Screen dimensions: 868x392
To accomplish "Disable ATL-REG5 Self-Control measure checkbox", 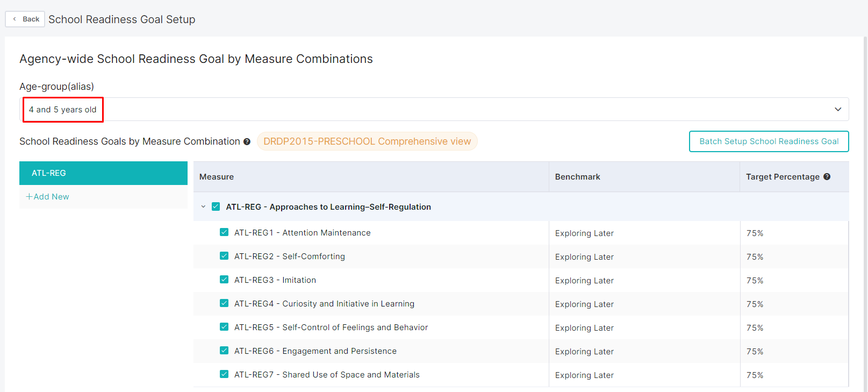I will (224, 327).
